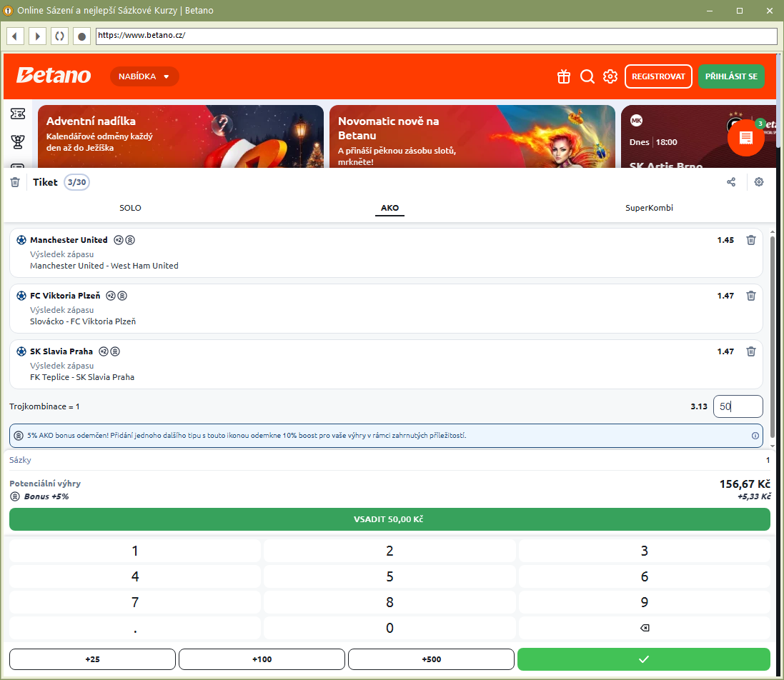Click the gift promotions icon in header

[x=564, y=76]
